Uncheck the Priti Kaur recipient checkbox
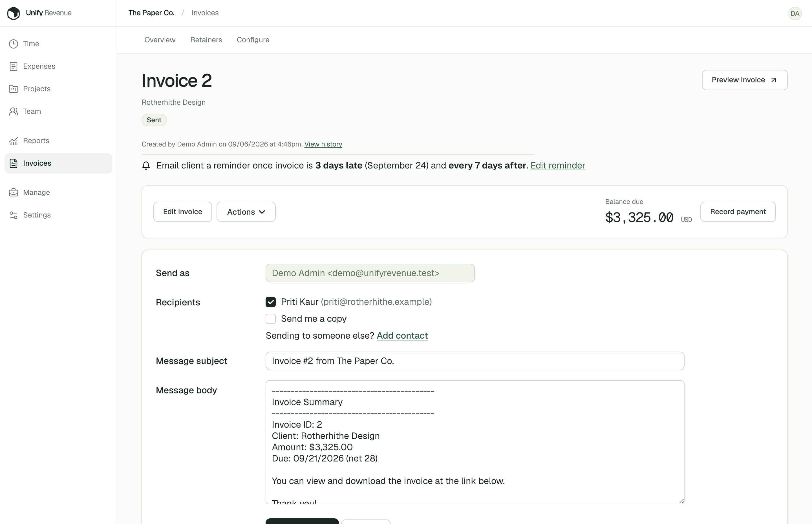Viewport: 812px width, 524px height. pyautogui.click(x=271, y=302)
